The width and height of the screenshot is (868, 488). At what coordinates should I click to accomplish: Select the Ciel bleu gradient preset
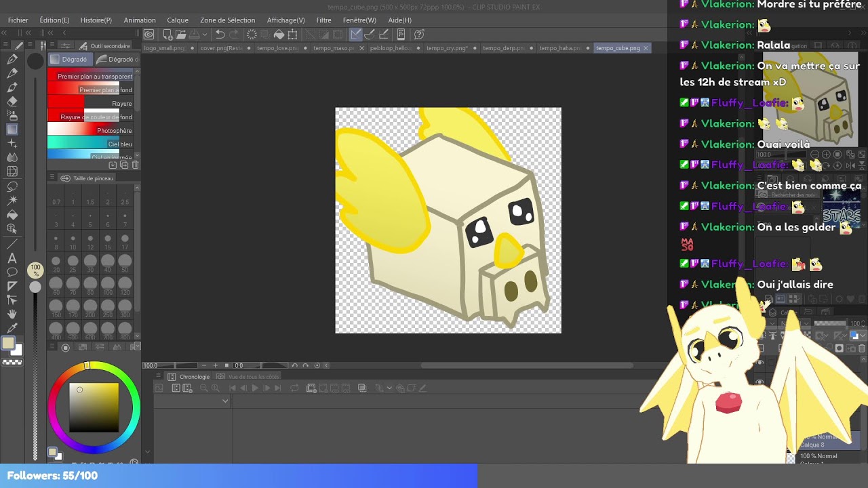[90, 144]
